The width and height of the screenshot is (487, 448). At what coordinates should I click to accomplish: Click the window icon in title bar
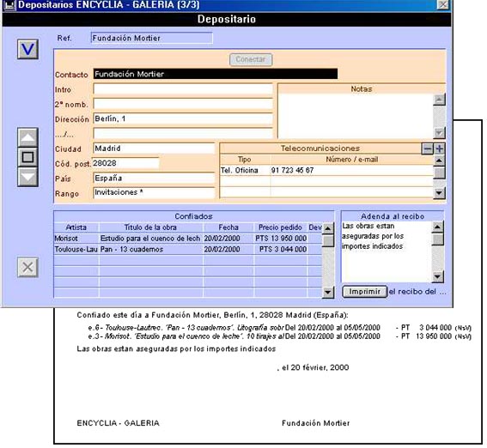tap(9, 4)
